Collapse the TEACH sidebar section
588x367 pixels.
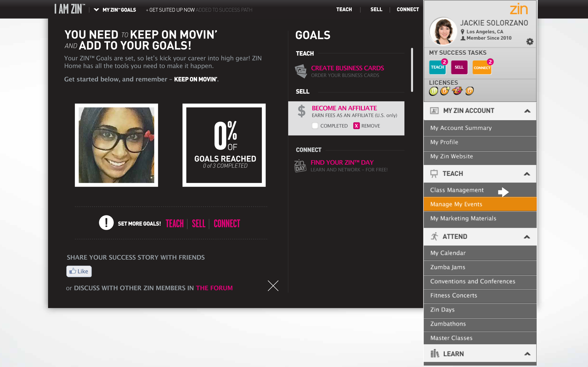click(527, 174)
